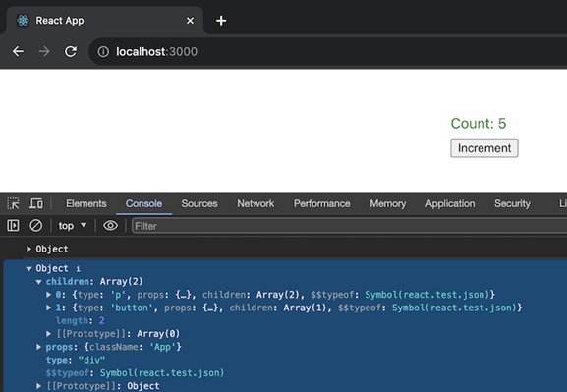Click the browser back arrow

click(18, 52)
